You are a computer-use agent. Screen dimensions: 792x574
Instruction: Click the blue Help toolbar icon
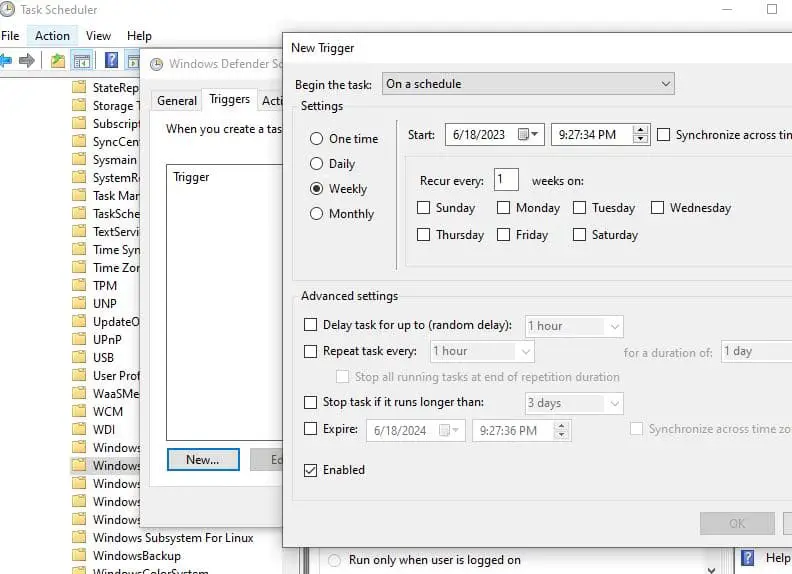[111, 61]
